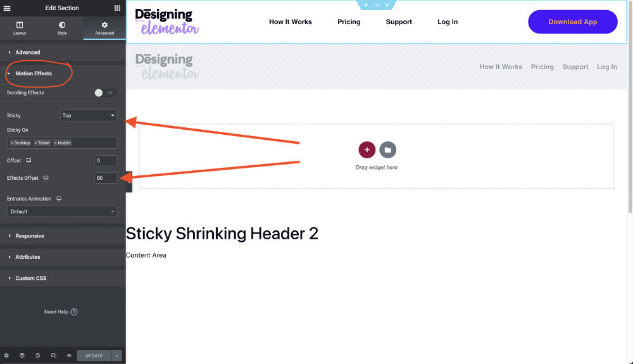The height and width of the screenshot is (364, 633).
Task: Click the Entrance Animation responsive device icon
Action: coord(59,199)
